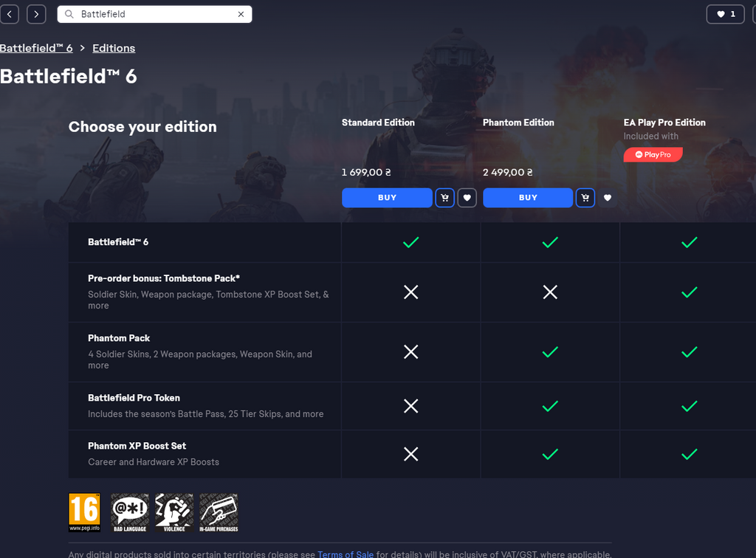Screen dimensions: 756x558
Task: Open the Battlefield™ 6 breadcrumb link
Action: tap(36, 48)
